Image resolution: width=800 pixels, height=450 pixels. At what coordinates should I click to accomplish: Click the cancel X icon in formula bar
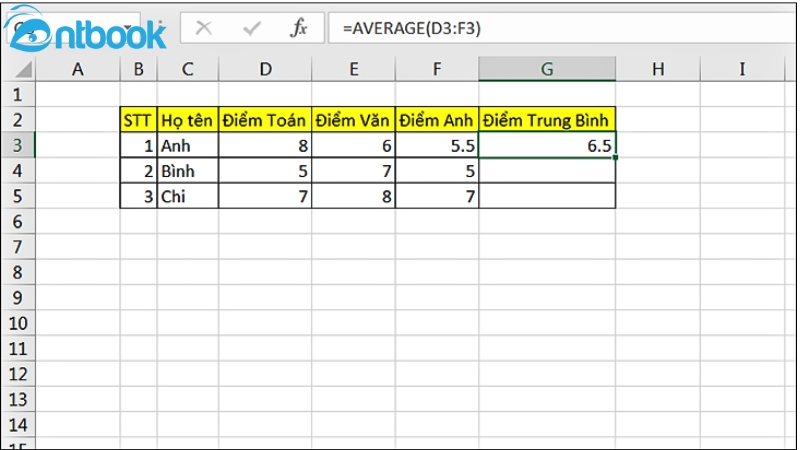[x=204, y=28]
